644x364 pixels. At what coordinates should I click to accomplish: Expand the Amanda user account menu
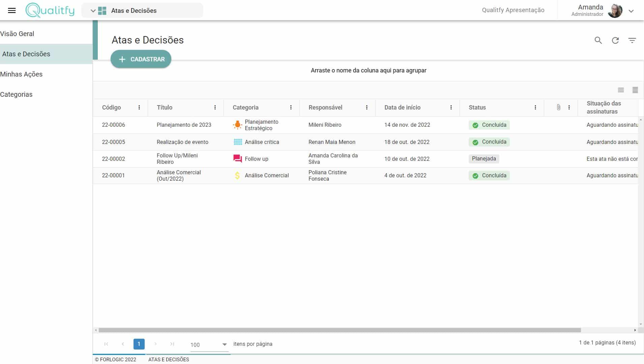coord(631,11)
